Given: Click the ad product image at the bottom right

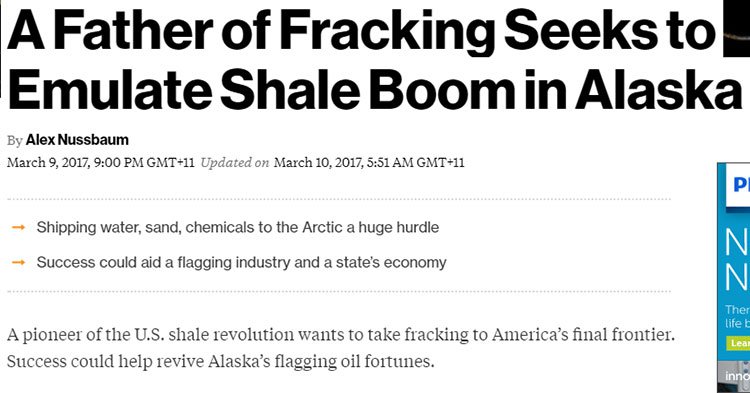Looking at the screenshot, I should [x=734, y=377].
